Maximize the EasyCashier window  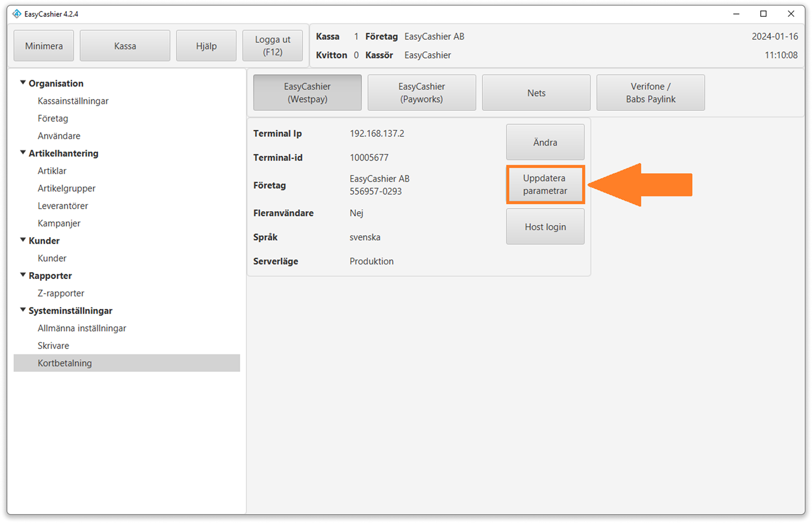pos(763,14)
